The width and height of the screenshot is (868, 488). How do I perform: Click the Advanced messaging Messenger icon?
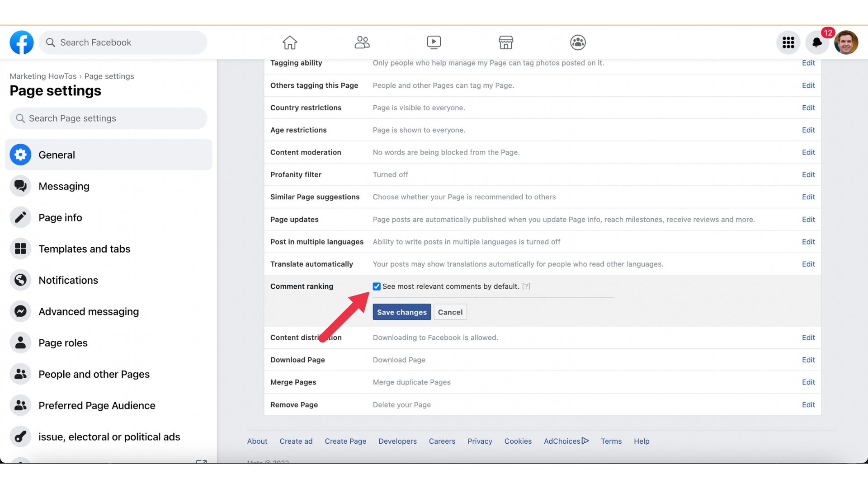[20, 311]
